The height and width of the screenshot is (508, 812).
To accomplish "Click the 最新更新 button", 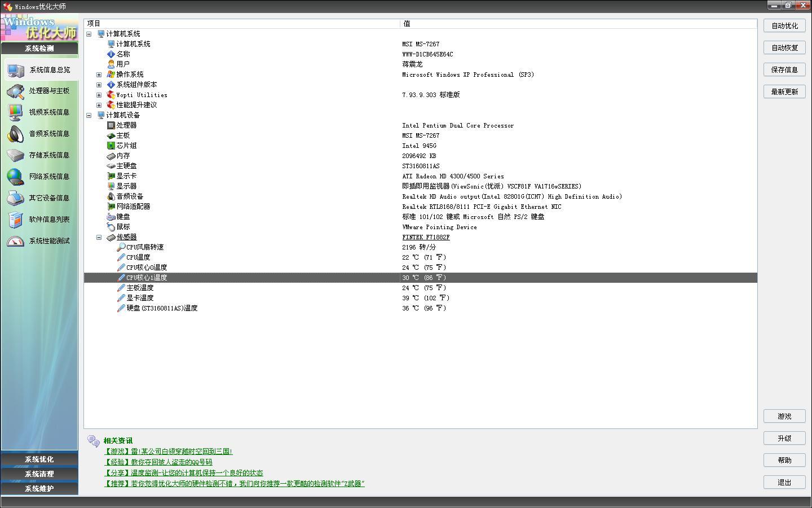I will (x=784, y=92).
